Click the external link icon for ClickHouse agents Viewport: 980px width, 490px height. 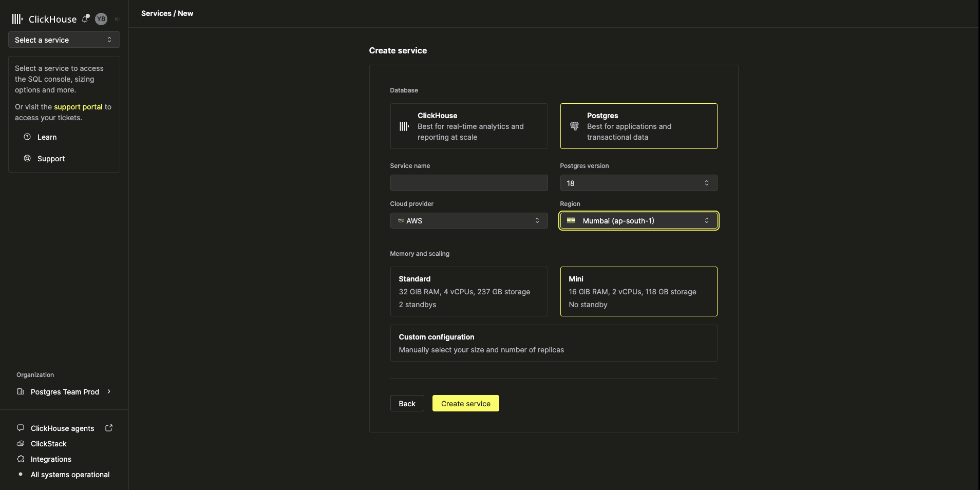[x=109, y=428]
